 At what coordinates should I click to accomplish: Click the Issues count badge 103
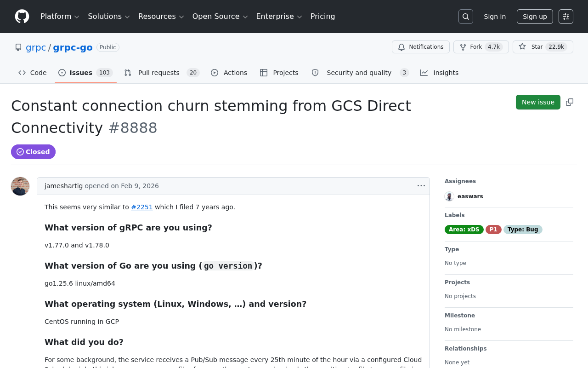[x=104, y=73]
